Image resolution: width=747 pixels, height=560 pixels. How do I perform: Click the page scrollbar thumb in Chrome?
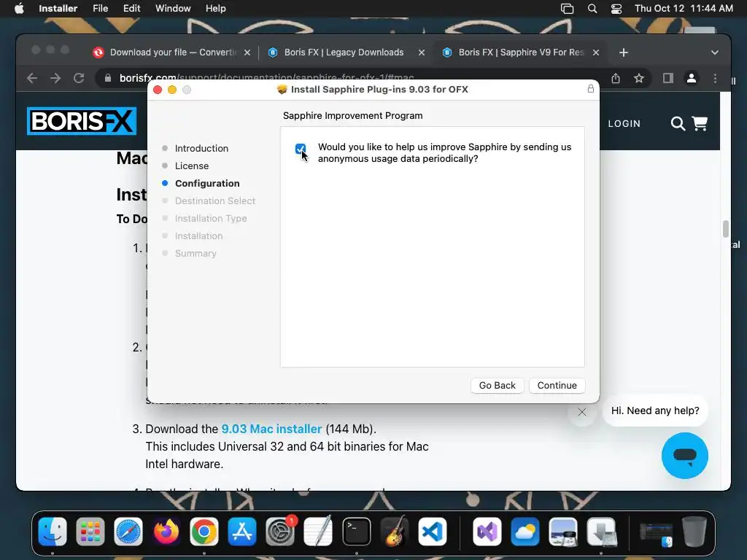[726, 228]
